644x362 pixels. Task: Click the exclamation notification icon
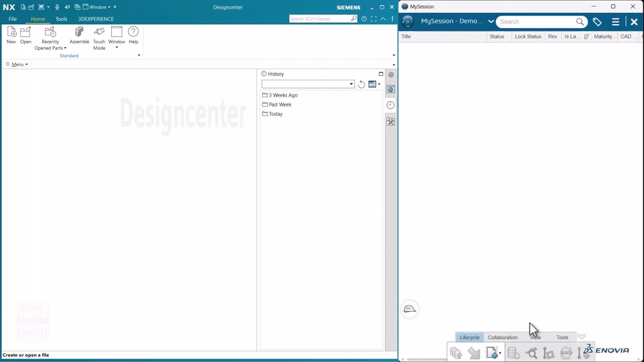tap(392, 19)
